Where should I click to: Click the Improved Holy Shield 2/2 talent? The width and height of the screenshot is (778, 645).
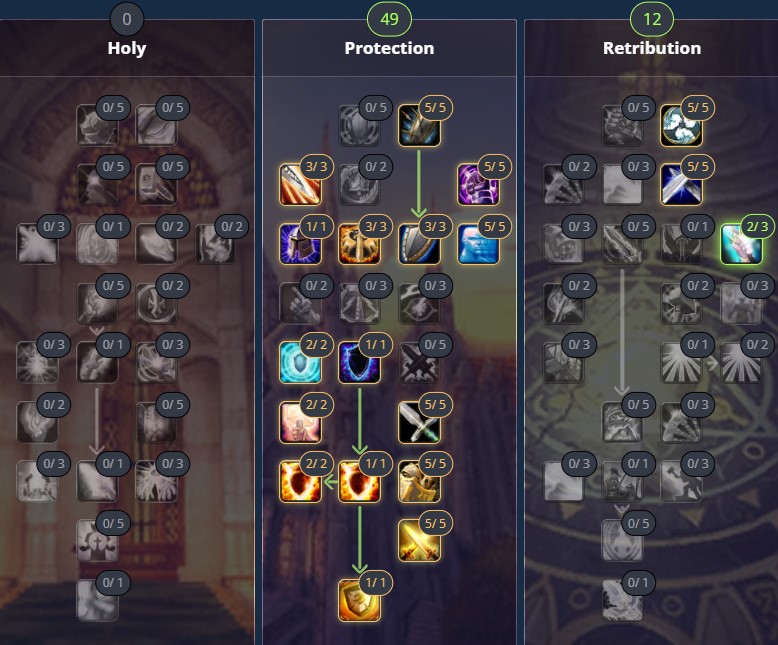[x=300, y=481]
